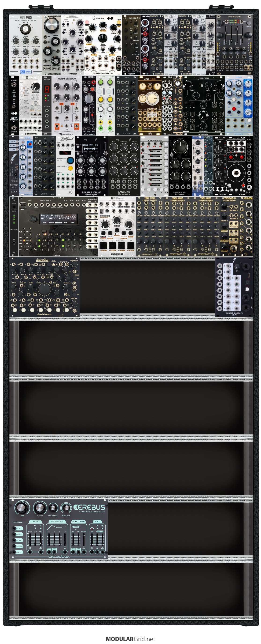The image size is (261, 644).
Task: Click the Nanorings module
Action: (131, 45)
